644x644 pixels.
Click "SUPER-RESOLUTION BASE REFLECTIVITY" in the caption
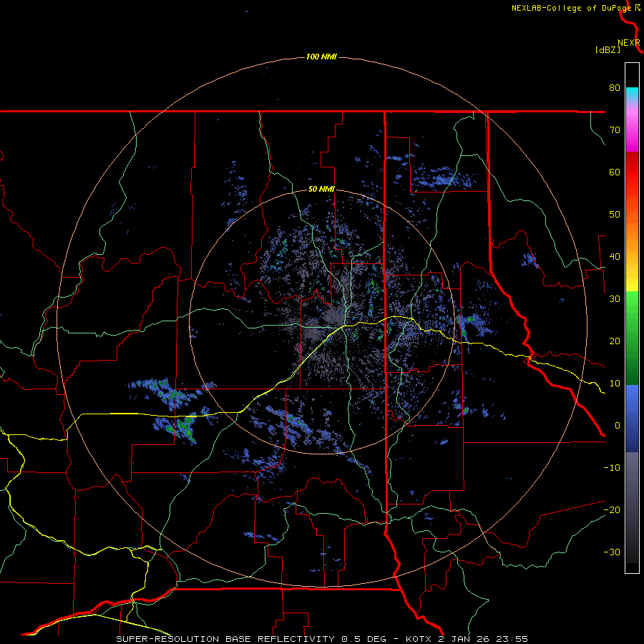point(225,639)
